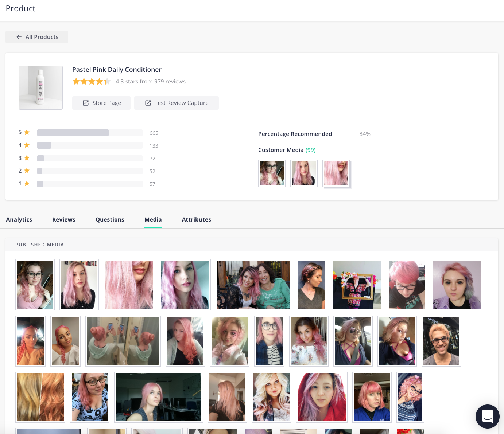
Task: Open published photo of man with blond hair
Action: point(441,341)
